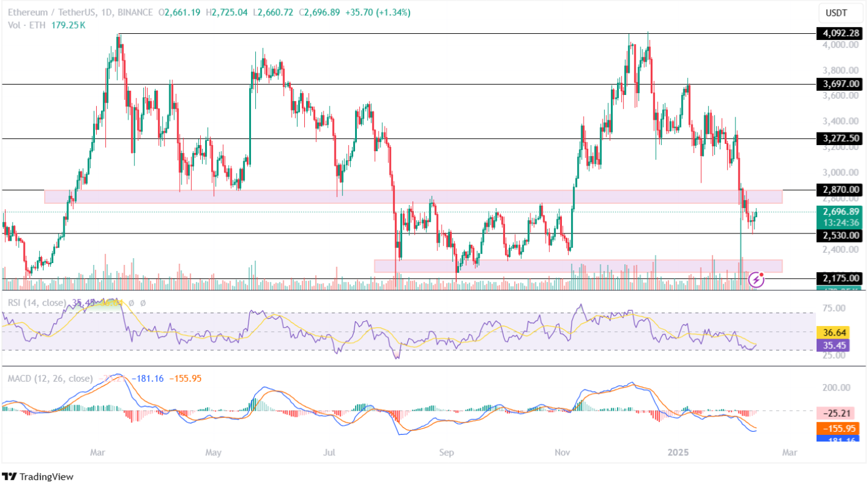Screen dimensions: 868x482
Task: Select the RSI (14, close) indicator legend
Action: click(x=36, y=302)
